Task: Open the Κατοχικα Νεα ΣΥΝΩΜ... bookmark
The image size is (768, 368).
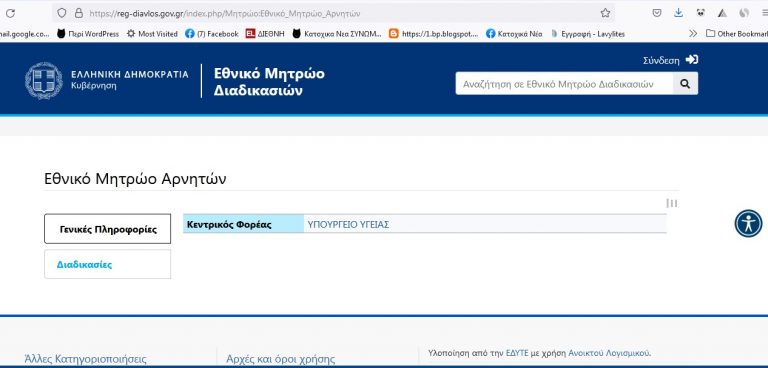Action: 336,34
